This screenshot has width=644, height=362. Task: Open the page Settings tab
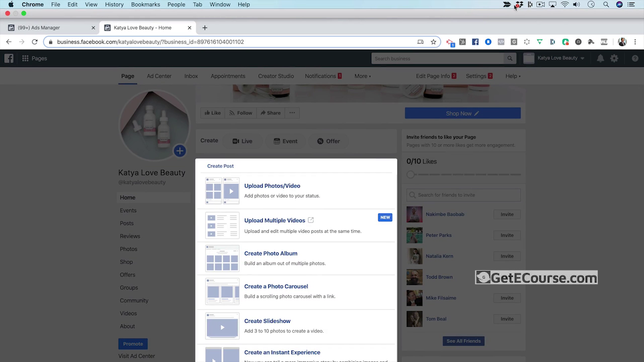[x=479, y=76]
